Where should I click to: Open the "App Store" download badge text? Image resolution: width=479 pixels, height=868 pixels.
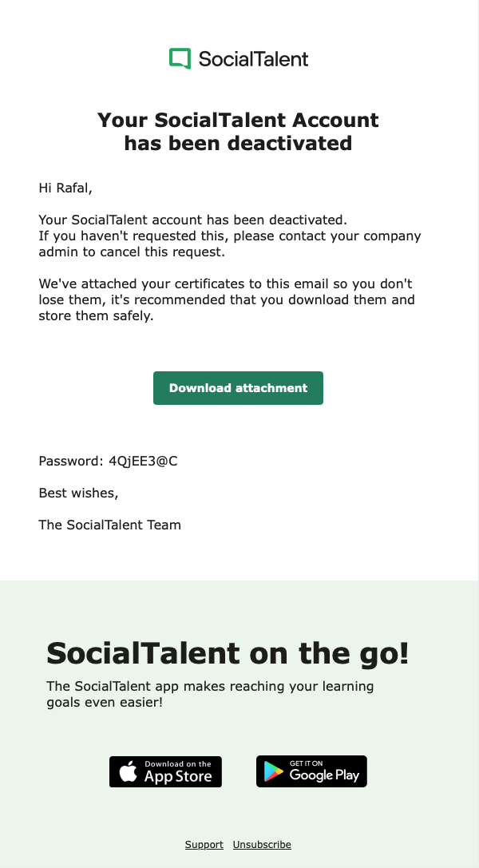[178, 775]
